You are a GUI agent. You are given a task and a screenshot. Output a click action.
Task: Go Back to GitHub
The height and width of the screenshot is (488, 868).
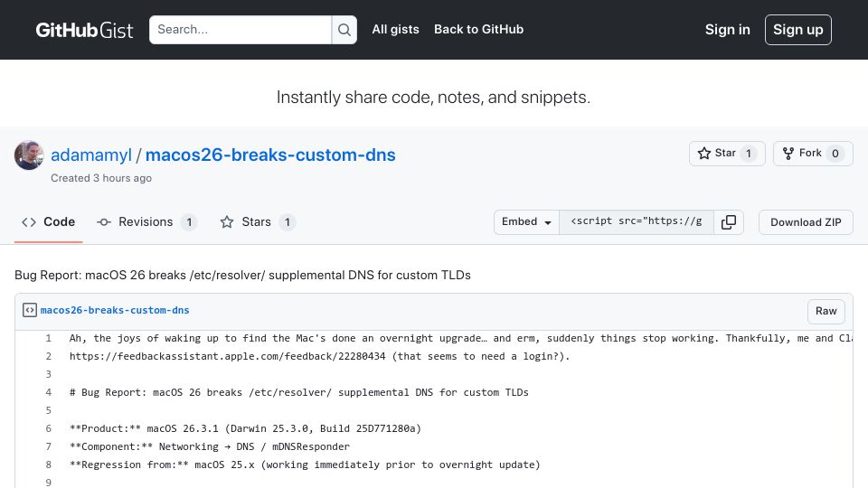coord(478,29)
